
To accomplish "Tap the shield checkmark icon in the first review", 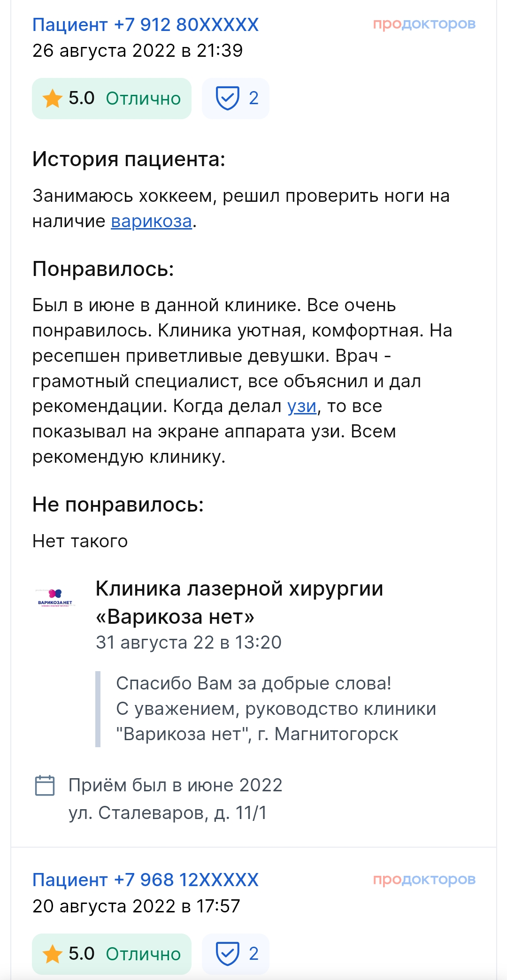I will coord(228,98).
